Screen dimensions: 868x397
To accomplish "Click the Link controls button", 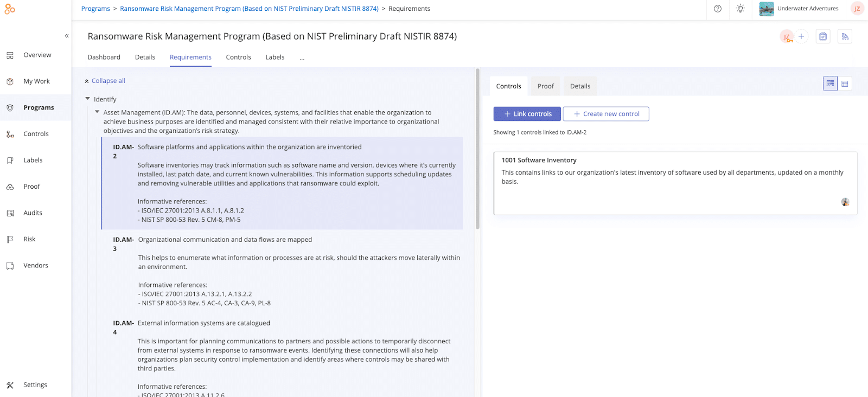I will (527, 114).
